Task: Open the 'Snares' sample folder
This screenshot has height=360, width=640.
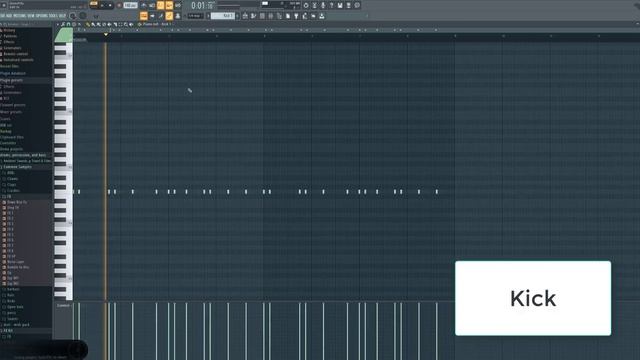Action: (12, 319)
